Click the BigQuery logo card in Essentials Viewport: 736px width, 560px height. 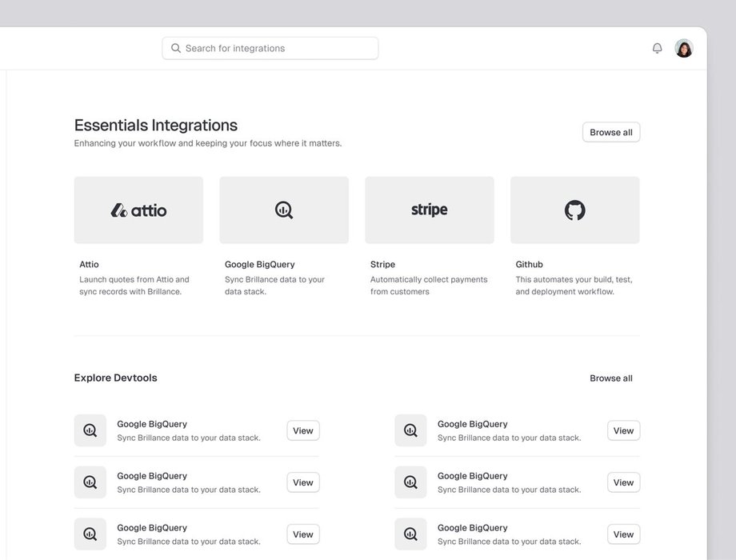284,210
